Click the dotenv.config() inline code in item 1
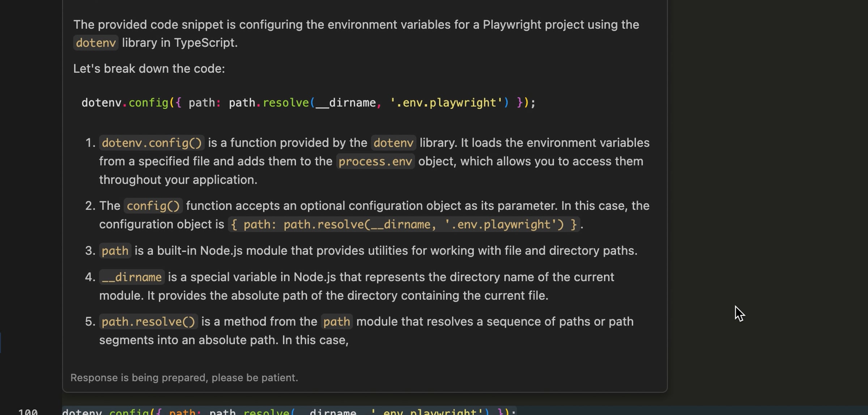This screenshot has height=415, width=868. pos(152,143)
